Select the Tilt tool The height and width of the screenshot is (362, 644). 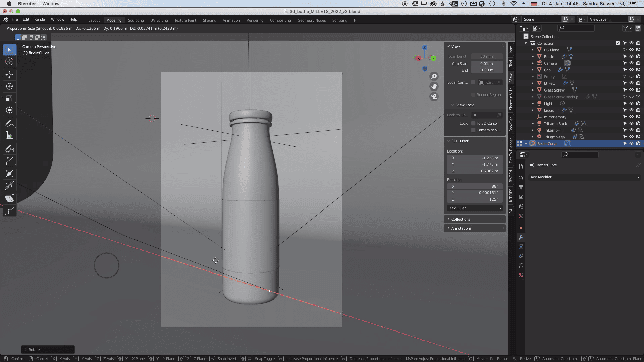(9, 186)
